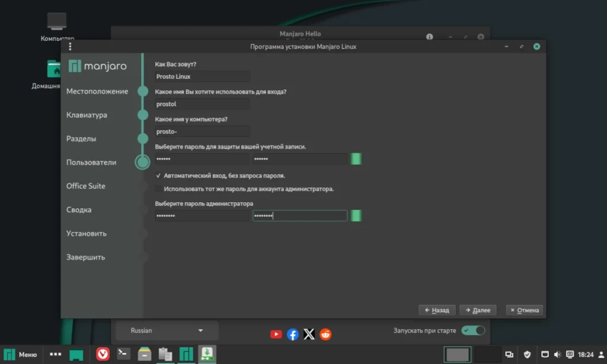
Task: Close the Manjaro installer window
Action: (x=536, y=46)
